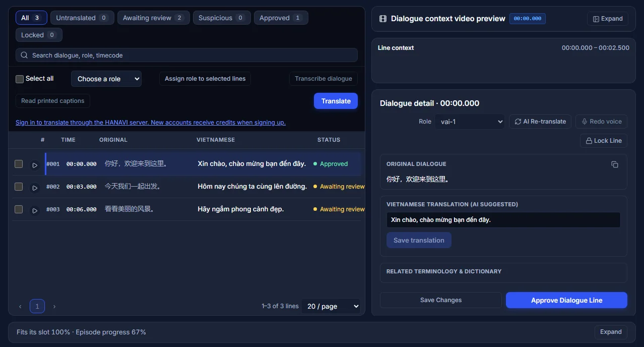The image size is (644, 347).
Task: Click the film icon beside Dialogue context
Action: 382,19
